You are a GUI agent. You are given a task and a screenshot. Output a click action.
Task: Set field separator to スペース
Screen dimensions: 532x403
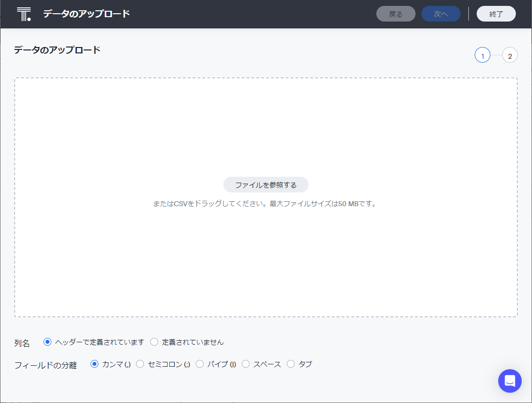[x=246, y=364]
